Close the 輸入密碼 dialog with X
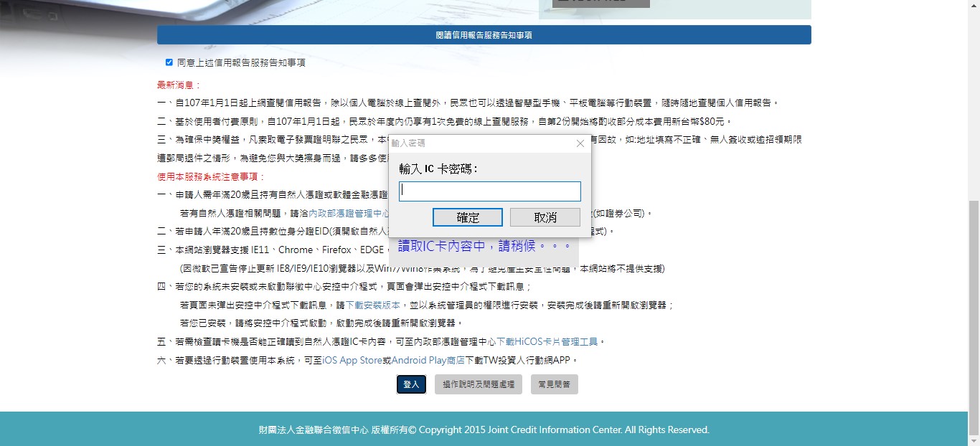This screenshot has height=446, width=980. pos(580,143)
